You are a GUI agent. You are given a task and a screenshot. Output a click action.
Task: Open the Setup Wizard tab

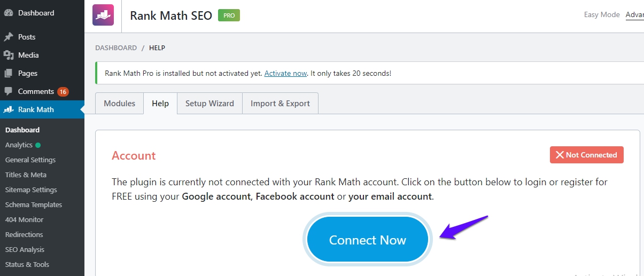[210, 104]
